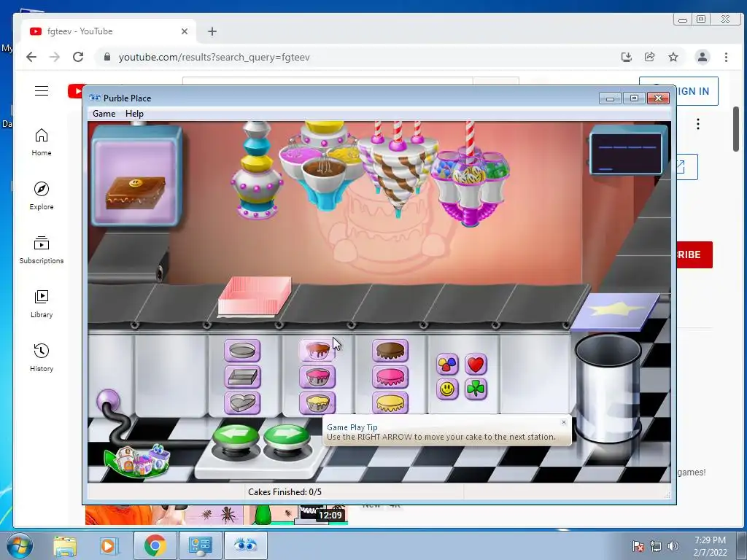Choose chocolate batter flavor button
Image resolution: width=747 pixels, height=560 pixels.
point(317,351)
